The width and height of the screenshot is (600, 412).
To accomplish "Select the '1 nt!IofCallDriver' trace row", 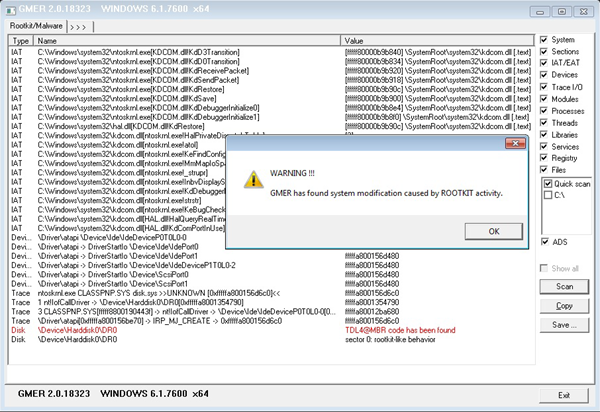I will point(271,302).
